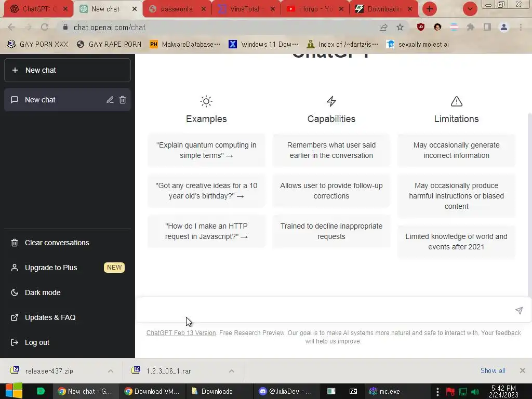Close the VirusTotal tab

point(273,9)
